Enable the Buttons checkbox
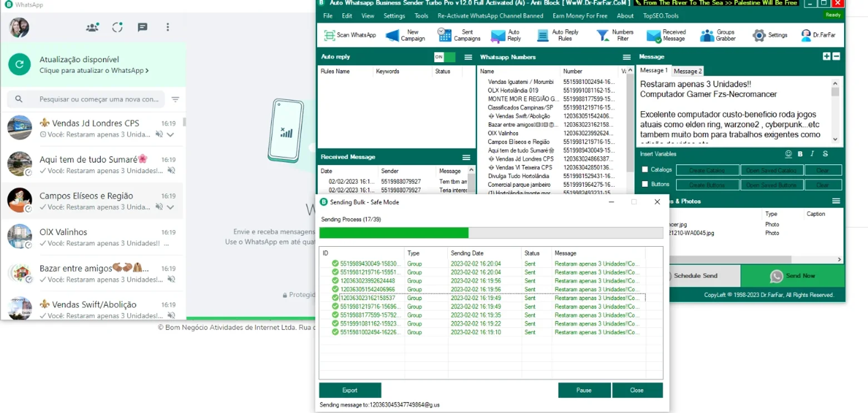This screenshot has height=413, width=868. pos(645,184)
